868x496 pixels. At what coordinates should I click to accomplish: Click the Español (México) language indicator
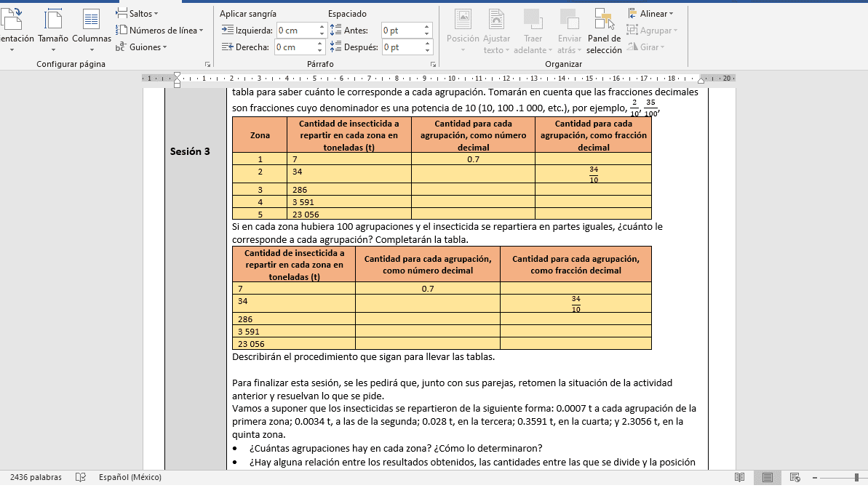coord(130,477)
